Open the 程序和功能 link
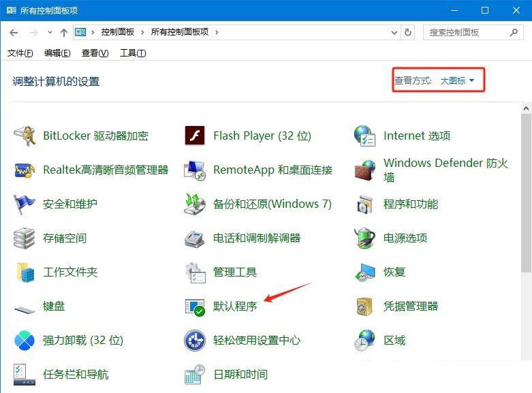Screen dimensions: 532x393 click(x=411, y=204)
